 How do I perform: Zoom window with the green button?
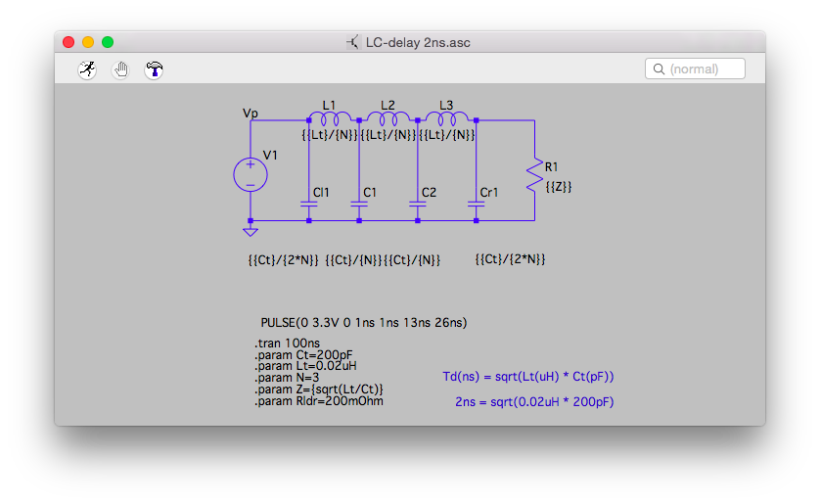point(108,42)
